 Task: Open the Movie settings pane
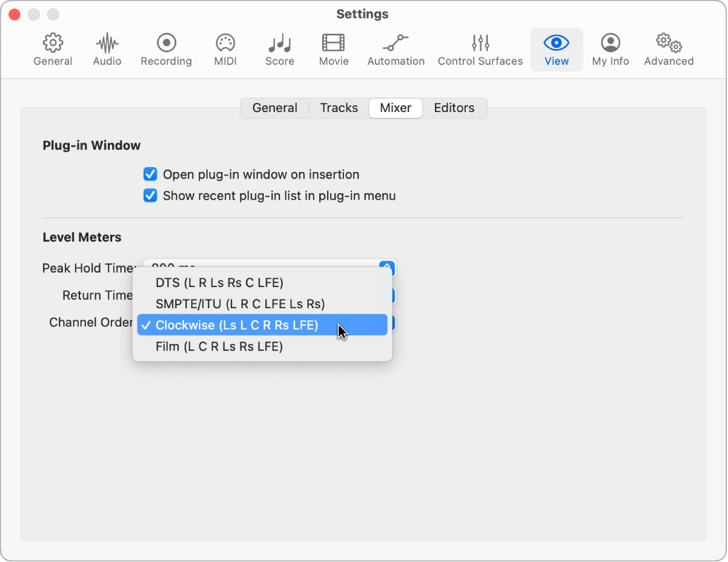click(x=334, y=50)
